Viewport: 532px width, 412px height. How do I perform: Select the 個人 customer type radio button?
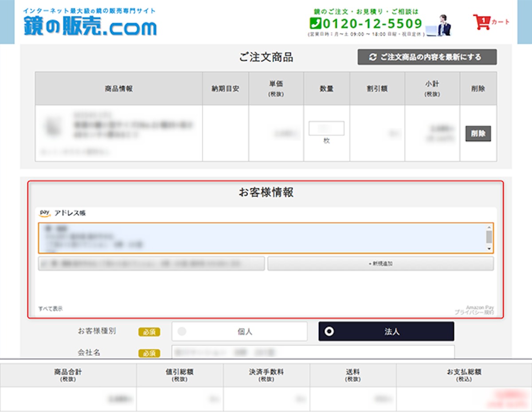point(182,331)
